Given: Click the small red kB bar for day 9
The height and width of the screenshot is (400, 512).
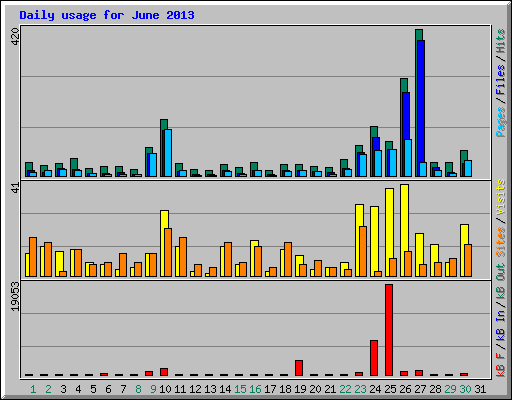Looking at the screenshot, I should (x=149, y=374).
